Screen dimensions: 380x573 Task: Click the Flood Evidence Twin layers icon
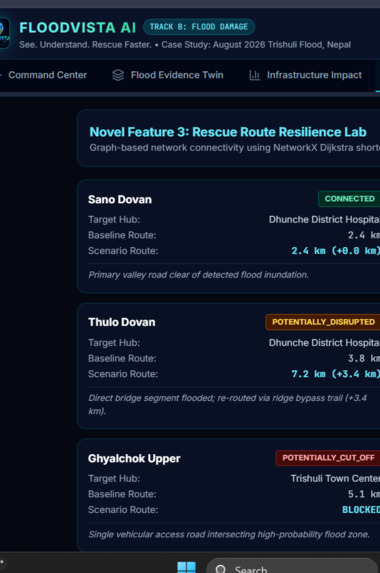click(118, 75)
